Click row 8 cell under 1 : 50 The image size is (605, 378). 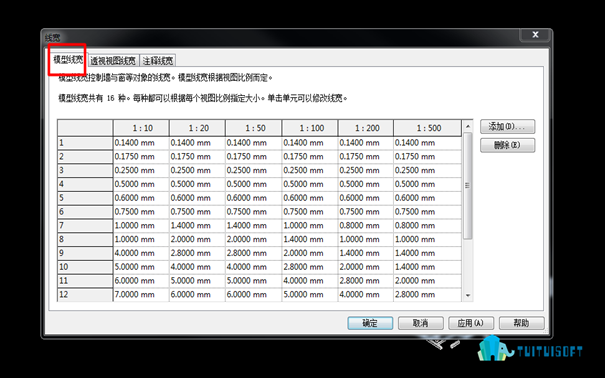(253, 240)
